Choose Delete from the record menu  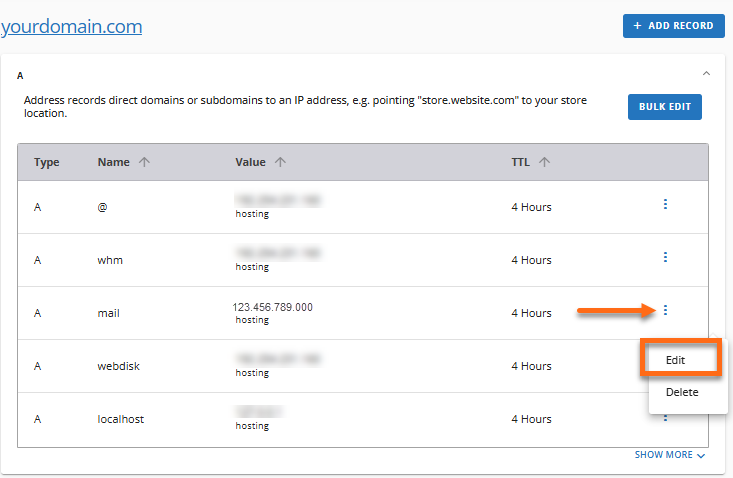pos(682,392)
